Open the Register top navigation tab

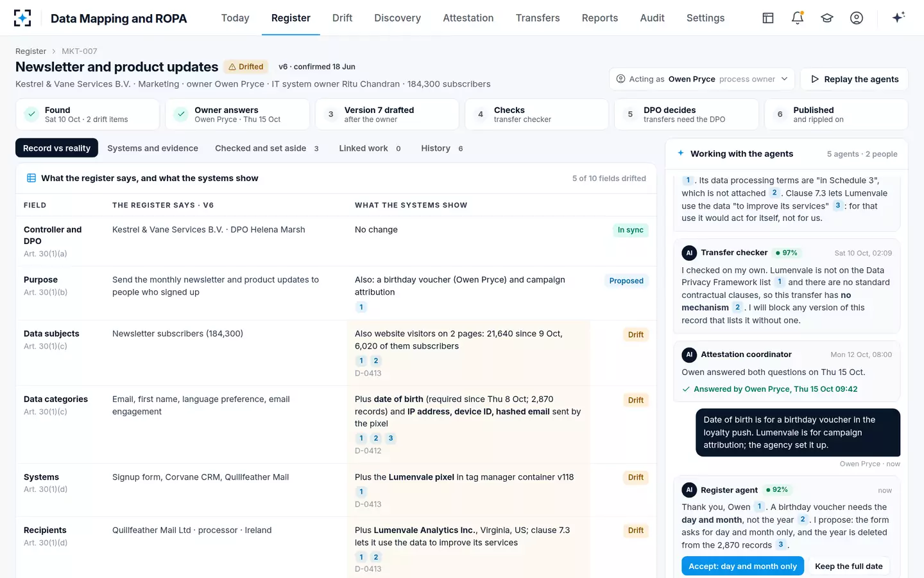coord(291,18)
